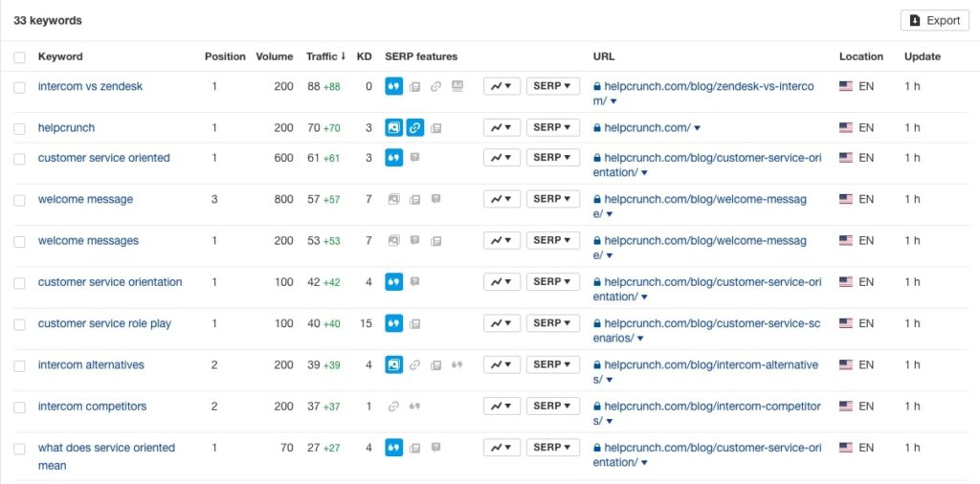980x484 pixels.
Task: Open helpcrunch.com/blog/intercom-alternatives URL link
Action: 705,372
